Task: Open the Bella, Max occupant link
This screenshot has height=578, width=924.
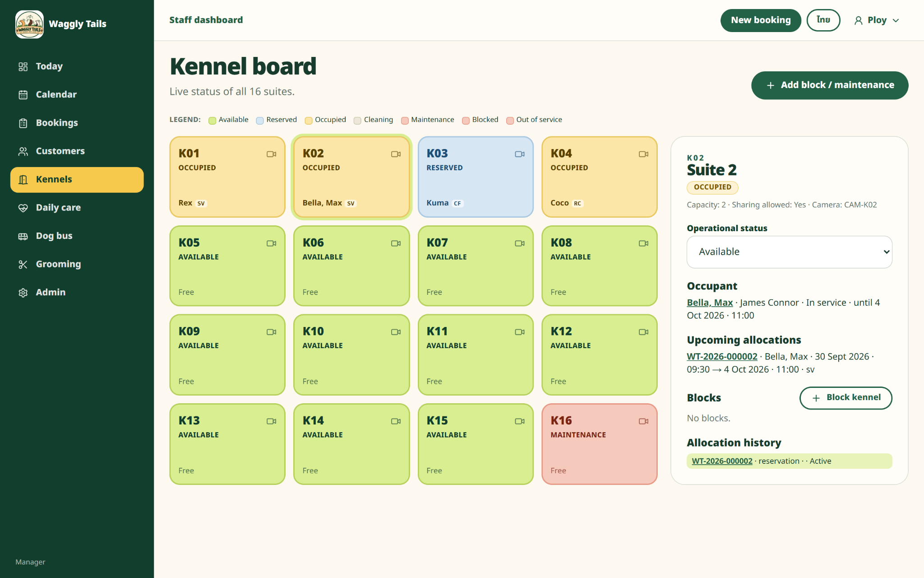Action: (x=709, y=303)
